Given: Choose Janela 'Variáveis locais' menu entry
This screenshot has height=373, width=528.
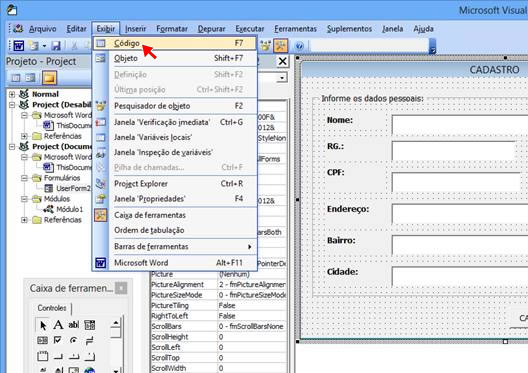Looking at the screenshot, I should click(175, 137).
